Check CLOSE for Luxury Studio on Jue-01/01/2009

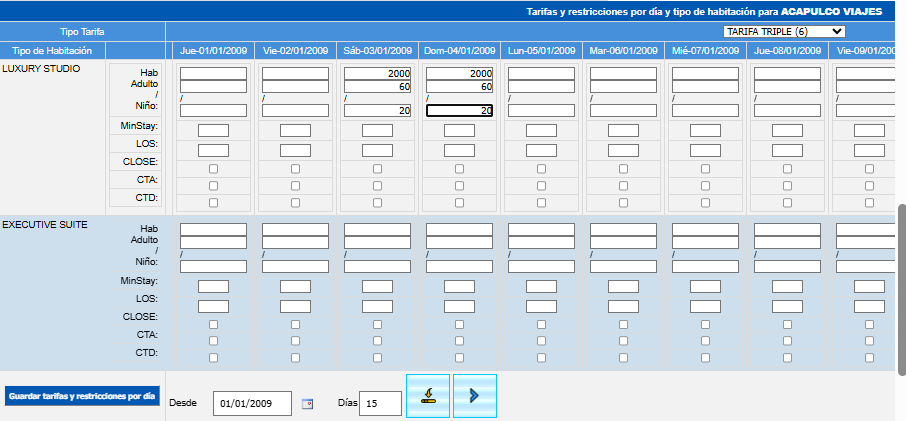pos(213,169)
